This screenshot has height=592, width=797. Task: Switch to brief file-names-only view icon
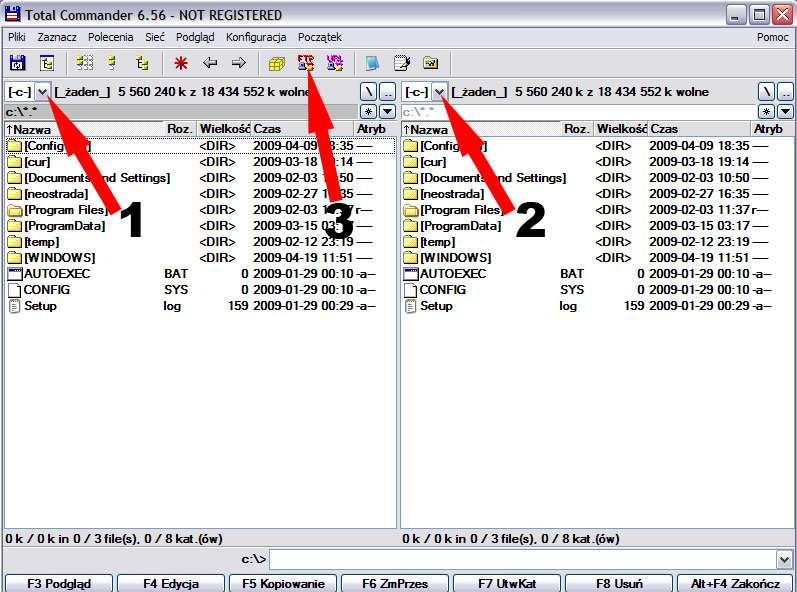[x=84, y=64]
